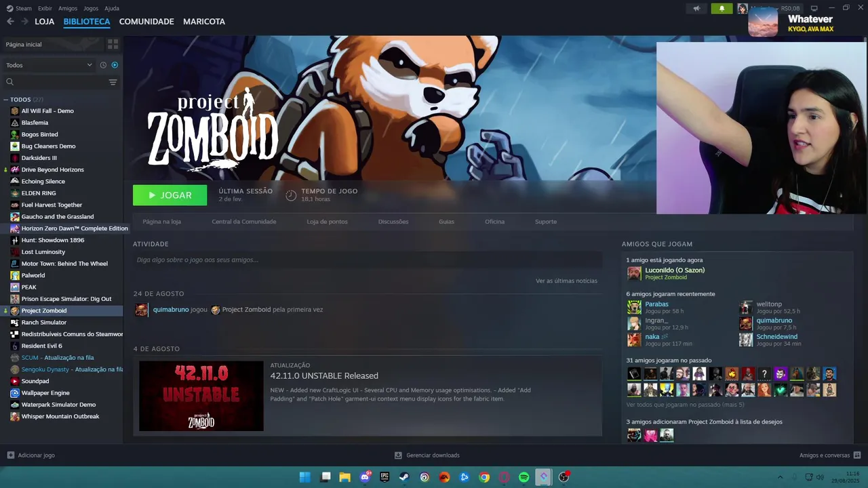The image size is (868, 488).
Task: Click the announcements megaphone icon
Action: pos(696,9)
